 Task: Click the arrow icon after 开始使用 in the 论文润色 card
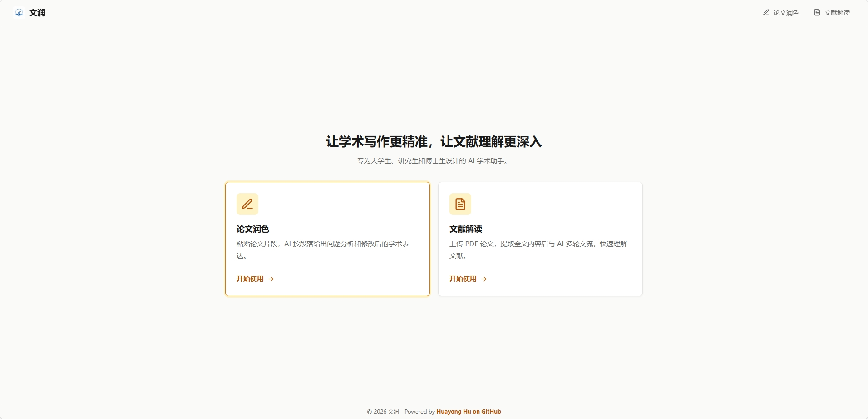point(271,279)
